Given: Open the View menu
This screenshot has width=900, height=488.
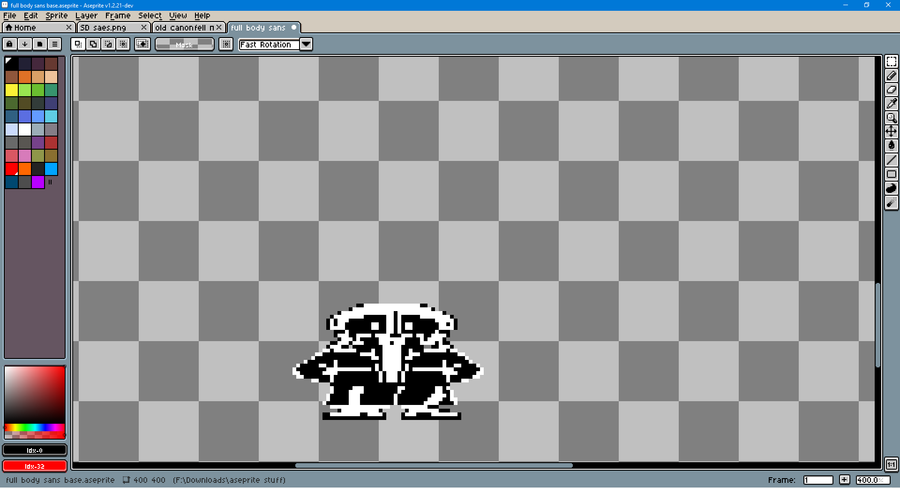Looking at the screenshot, I should click(x=178, y=16).
